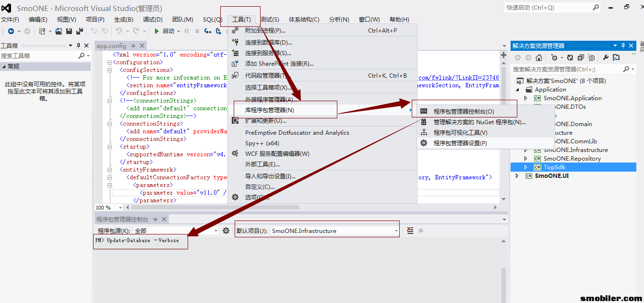Open the 生成(B) menu
The height and width of the screenshot is (303, 644).
[x=123, y=20]
